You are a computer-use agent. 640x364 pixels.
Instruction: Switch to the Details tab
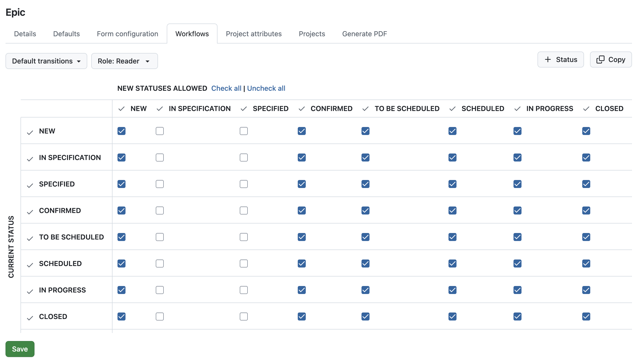click(25, 34)
